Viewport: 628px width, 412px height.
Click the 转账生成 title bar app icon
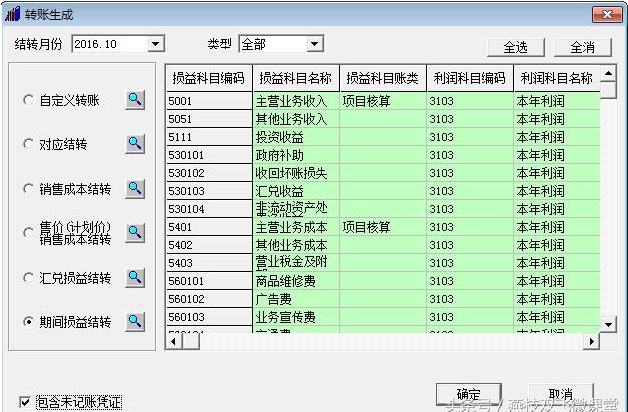[x=11, y=15]
